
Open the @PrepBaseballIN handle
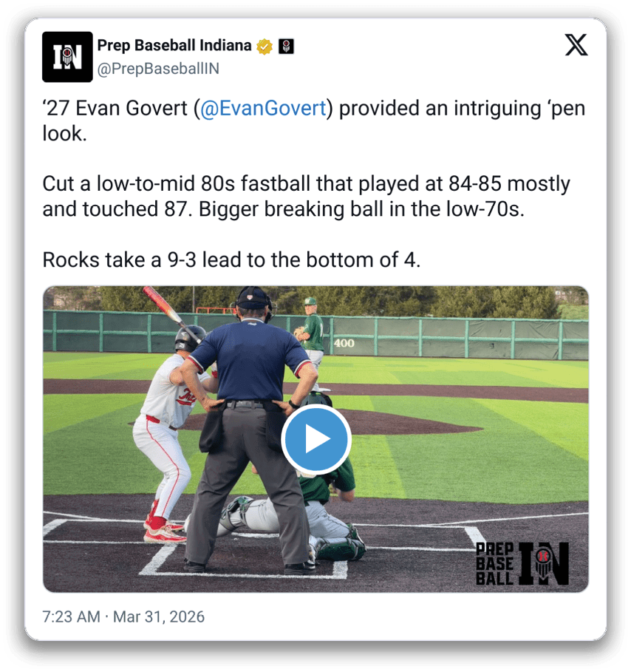coord(158,69)
